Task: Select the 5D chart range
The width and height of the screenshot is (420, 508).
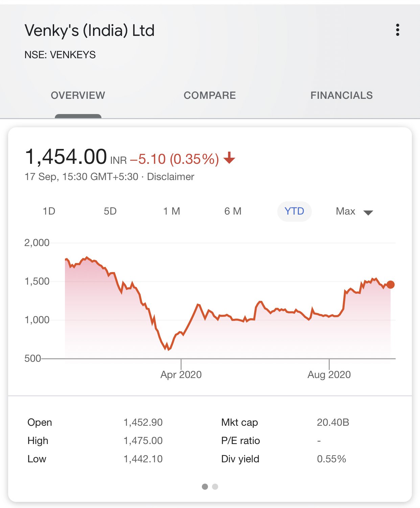Action: (x=110, y=211)
